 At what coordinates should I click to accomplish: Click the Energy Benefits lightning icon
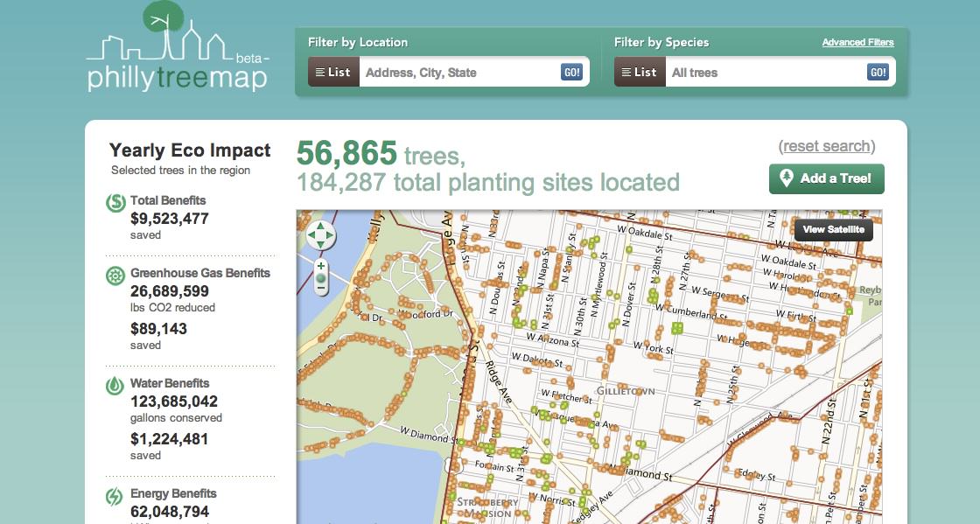[x=115, y=496]
